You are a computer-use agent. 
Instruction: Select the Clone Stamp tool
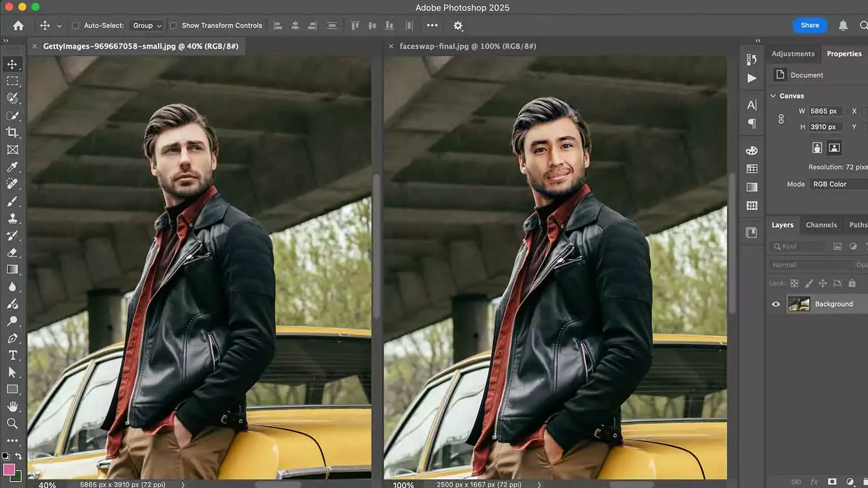point(12,218)
